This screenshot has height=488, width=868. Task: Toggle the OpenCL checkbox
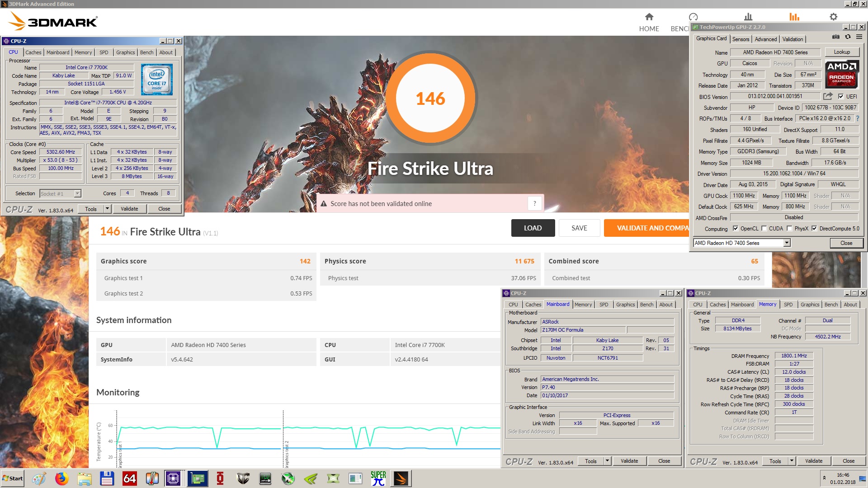point(736,229)
